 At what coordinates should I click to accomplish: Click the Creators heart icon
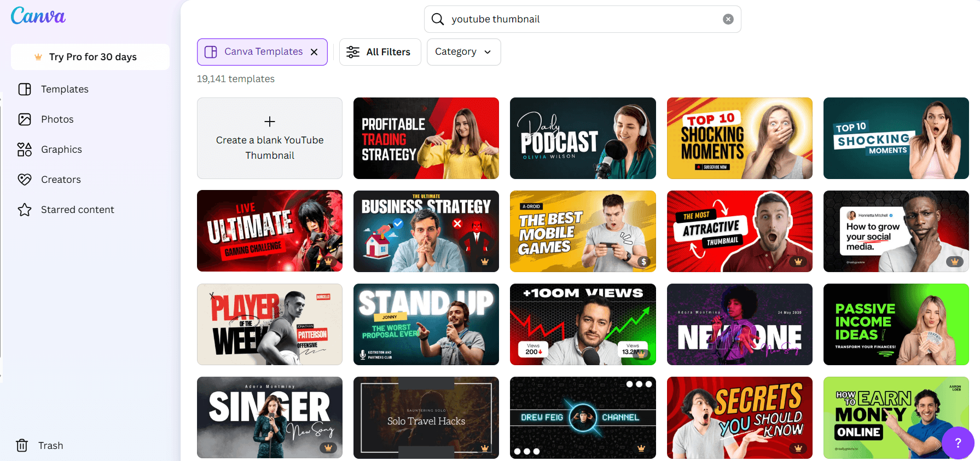click(x=25, y=180)
